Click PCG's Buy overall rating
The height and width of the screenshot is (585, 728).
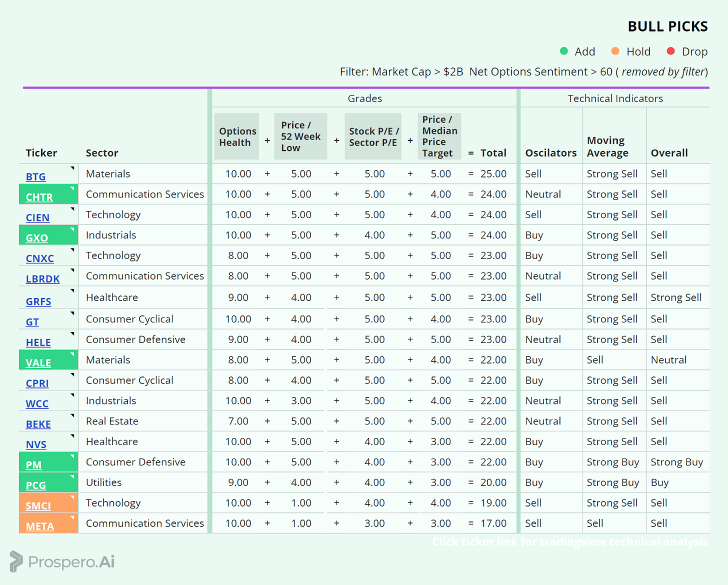point(659,482)
